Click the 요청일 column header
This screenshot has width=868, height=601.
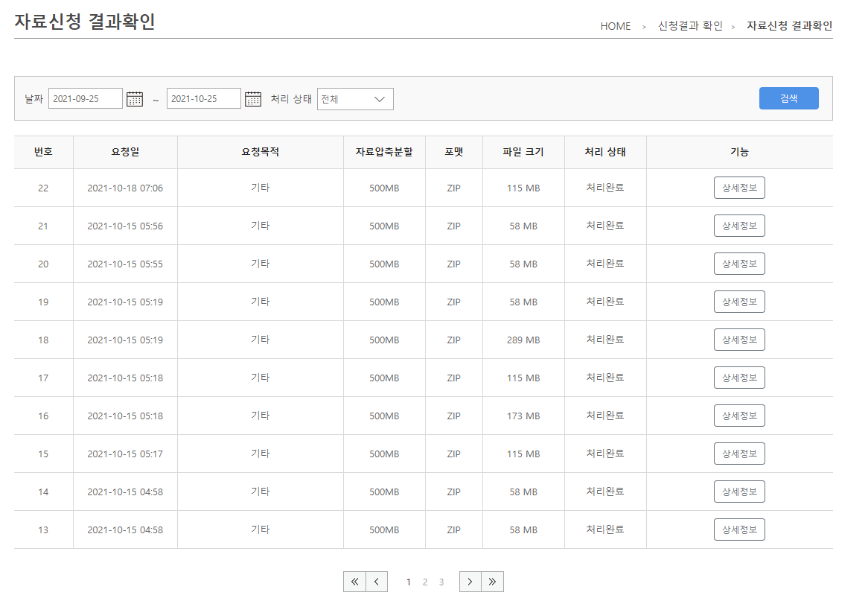pos(125,152)
